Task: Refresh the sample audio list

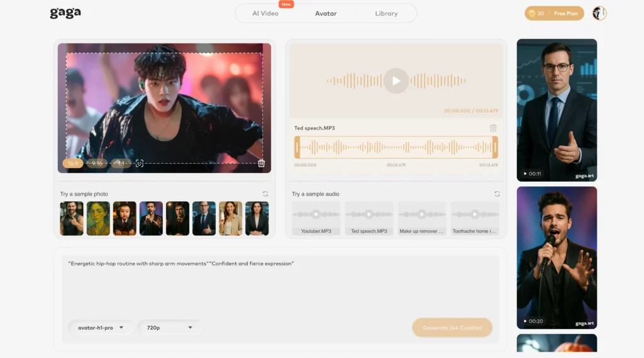Action: pyautogui.click(x=497, y=194)
